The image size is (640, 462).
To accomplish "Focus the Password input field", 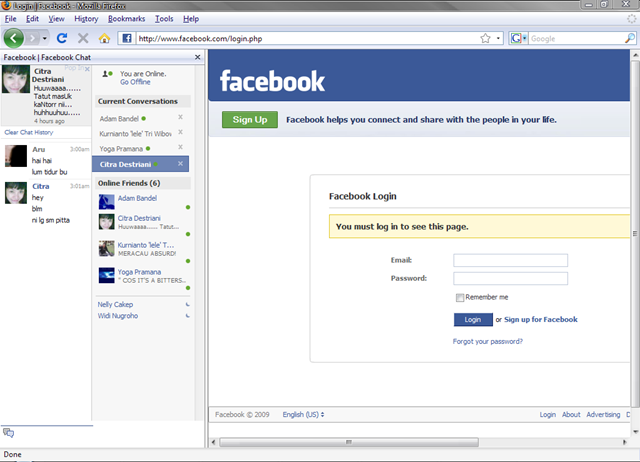I will click(510, 278).
